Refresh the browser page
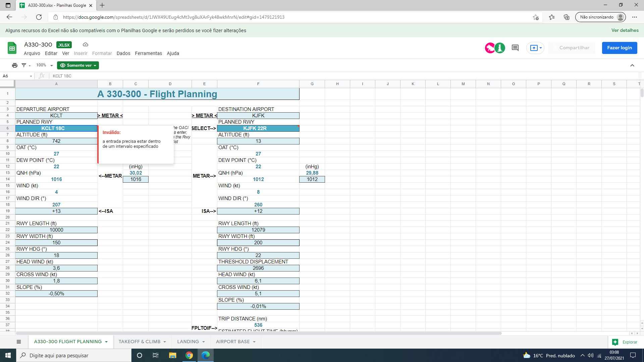Viewport: 644px width, 362px height. click(39, 17)
